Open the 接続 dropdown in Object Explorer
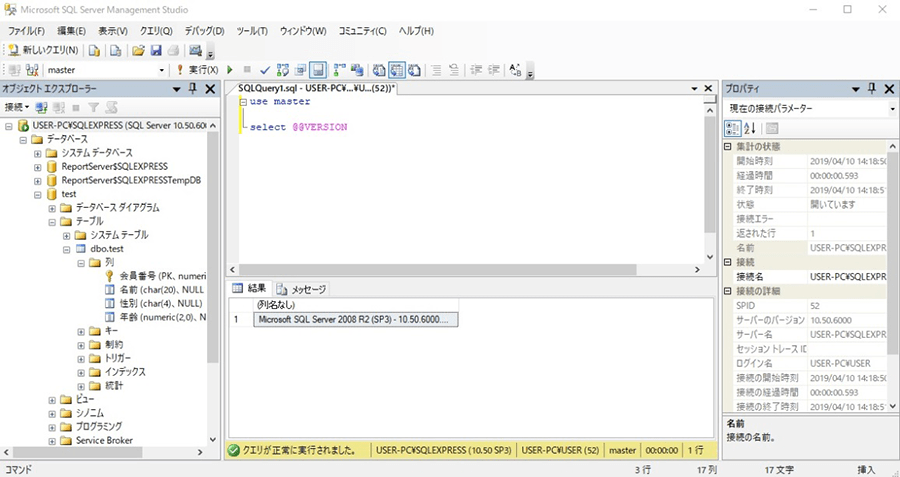The width and height of the screenshot is (900, 477). point(17,107)
